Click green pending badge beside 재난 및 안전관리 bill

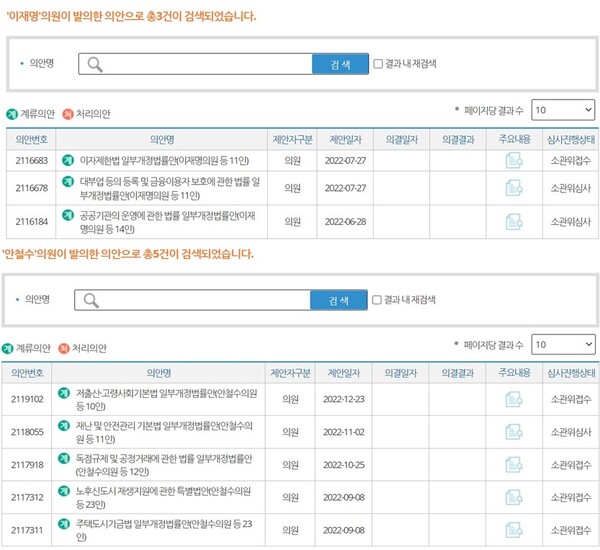64,425
